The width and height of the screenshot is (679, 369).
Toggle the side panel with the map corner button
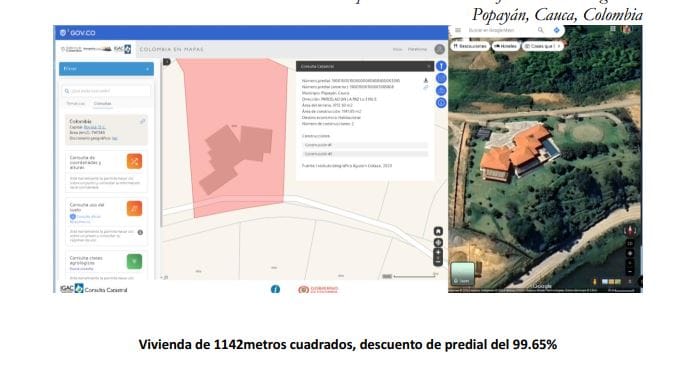tap(167, 62)
